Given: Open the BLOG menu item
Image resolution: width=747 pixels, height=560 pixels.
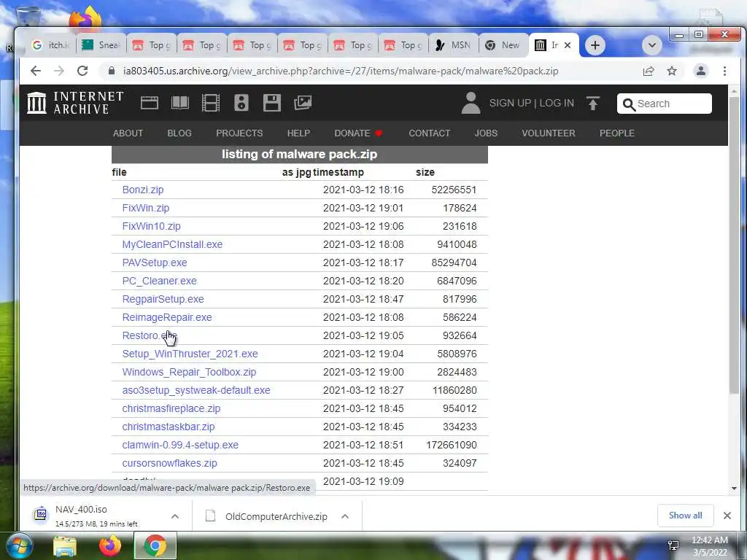Looking at the screenshot, I should click(179, 133).
